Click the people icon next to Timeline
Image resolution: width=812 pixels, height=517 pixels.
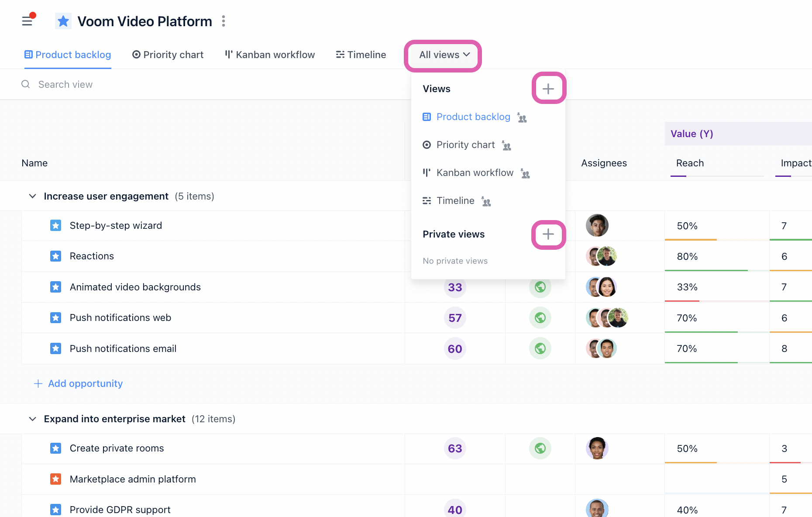click(486, 201)
